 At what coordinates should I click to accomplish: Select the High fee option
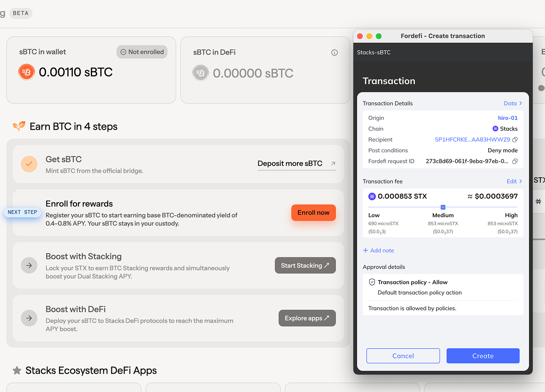[511, 215]
